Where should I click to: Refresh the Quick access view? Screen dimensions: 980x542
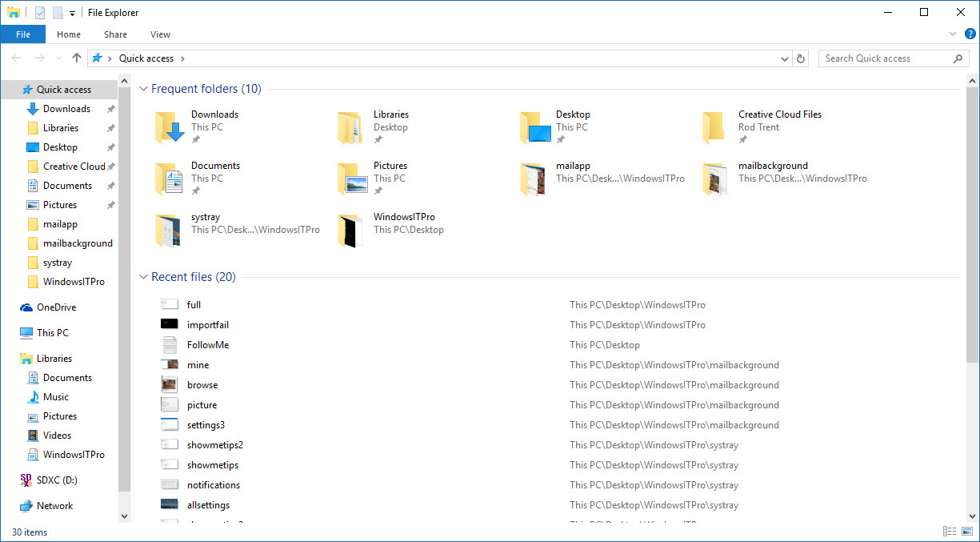tap(800, 58)
